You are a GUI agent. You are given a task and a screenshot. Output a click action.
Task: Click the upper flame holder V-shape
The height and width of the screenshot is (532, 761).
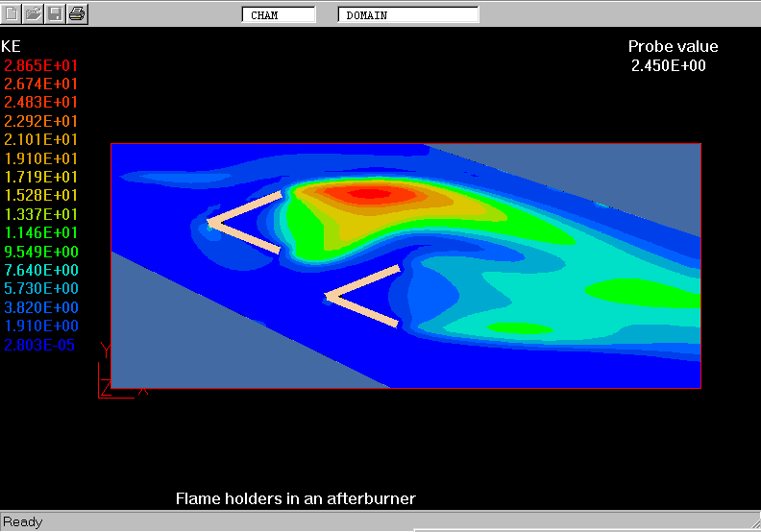click(x=244, y=224)
